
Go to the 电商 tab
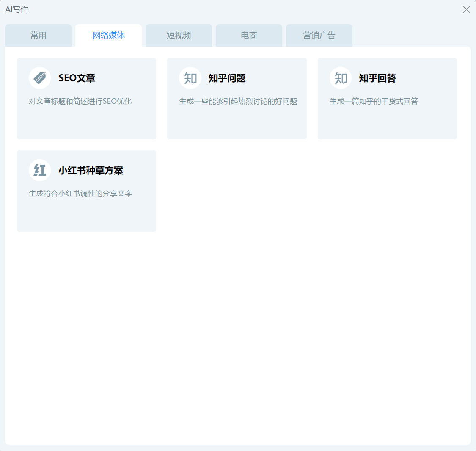pyautogui.click(x=249, y=36)
